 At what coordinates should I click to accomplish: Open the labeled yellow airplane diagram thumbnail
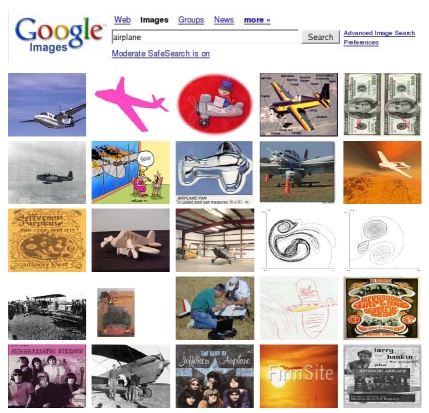[299, 104]
